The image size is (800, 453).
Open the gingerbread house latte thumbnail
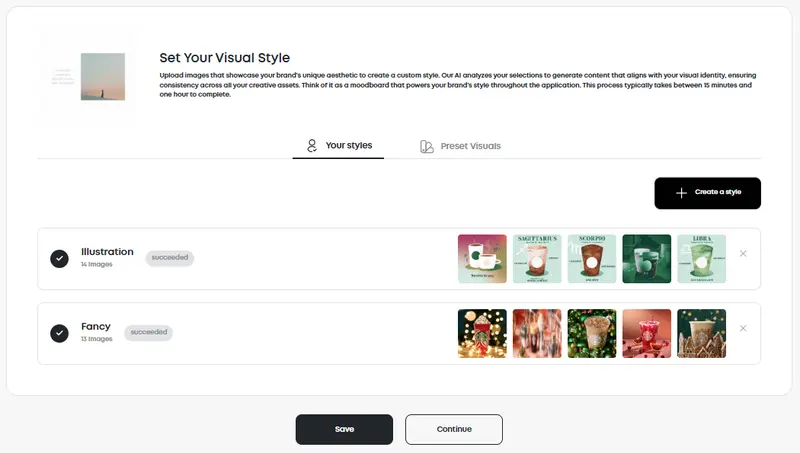click(x=702, y=333)
